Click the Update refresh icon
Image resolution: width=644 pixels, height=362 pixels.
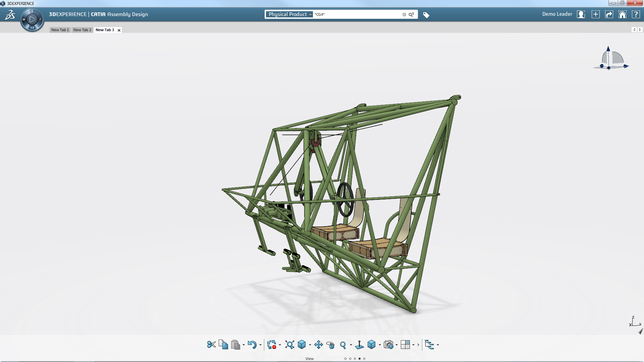tap(271, 345)
